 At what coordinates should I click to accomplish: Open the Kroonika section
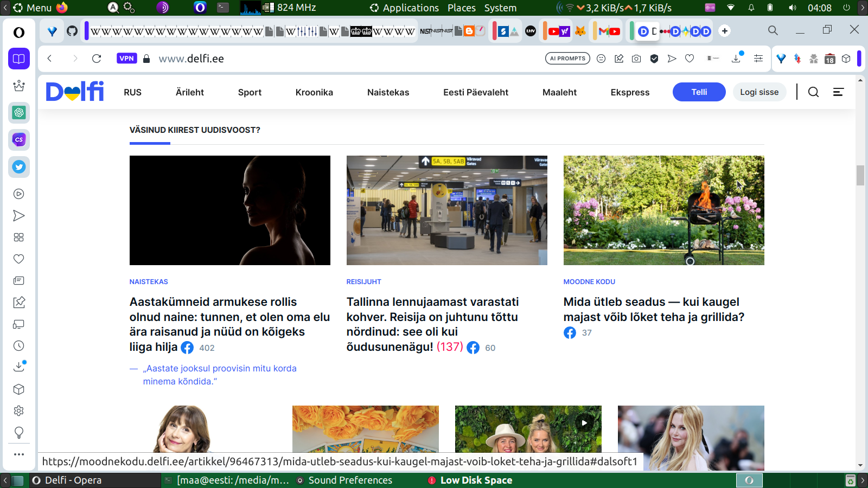click(x=314, y=92)
